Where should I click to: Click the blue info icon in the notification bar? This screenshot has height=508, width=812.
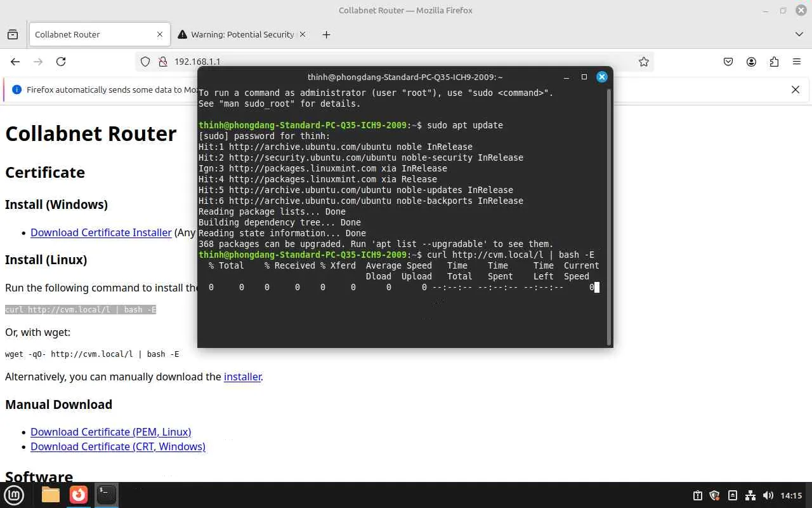coord(17,90)
